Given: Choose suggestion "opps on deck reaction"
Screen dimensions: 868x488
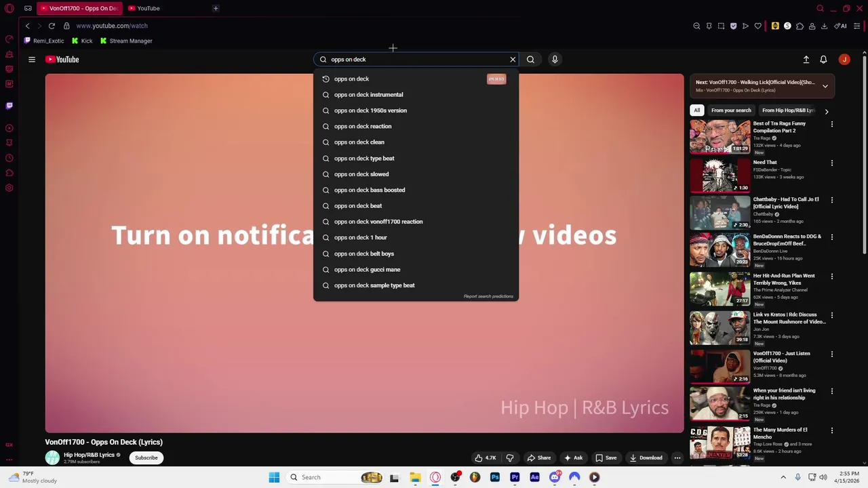Looking at the screenshot, I should point(416,126).
